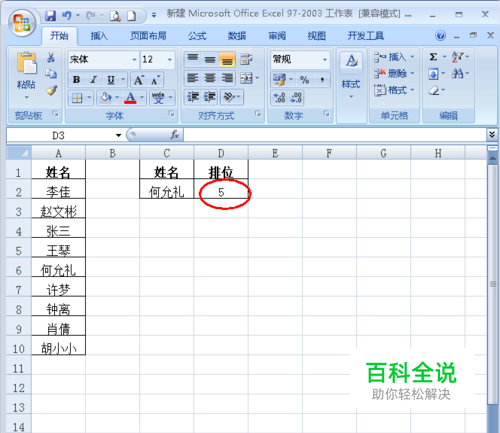Insert function with fx button
Screen dimensions: 500x433
point(174,135)
